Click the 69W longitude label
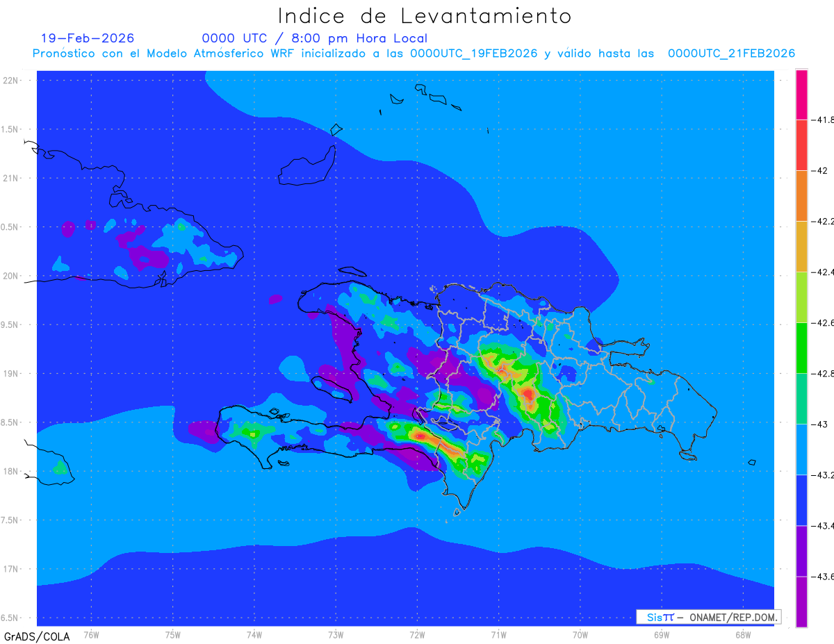 tap(662, 635)
